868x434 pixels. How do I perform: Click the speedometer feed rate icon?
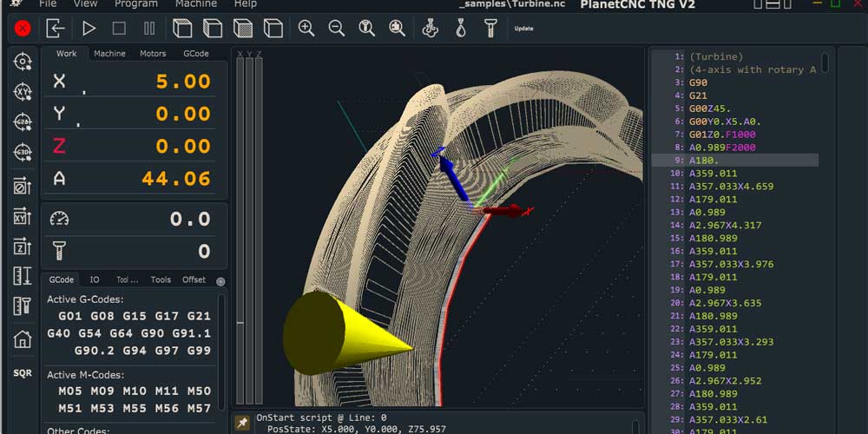(x=59, y=219)
